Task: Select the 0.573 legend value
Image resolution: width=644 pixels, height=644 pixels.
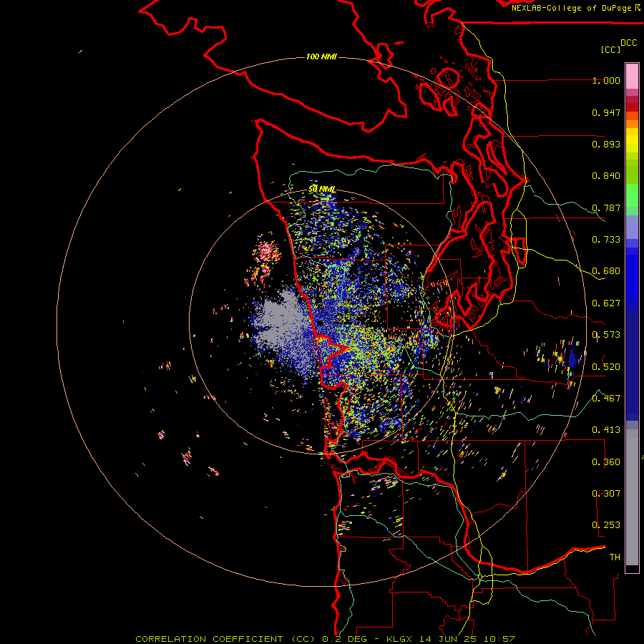Action: click(x=606, y=335)
